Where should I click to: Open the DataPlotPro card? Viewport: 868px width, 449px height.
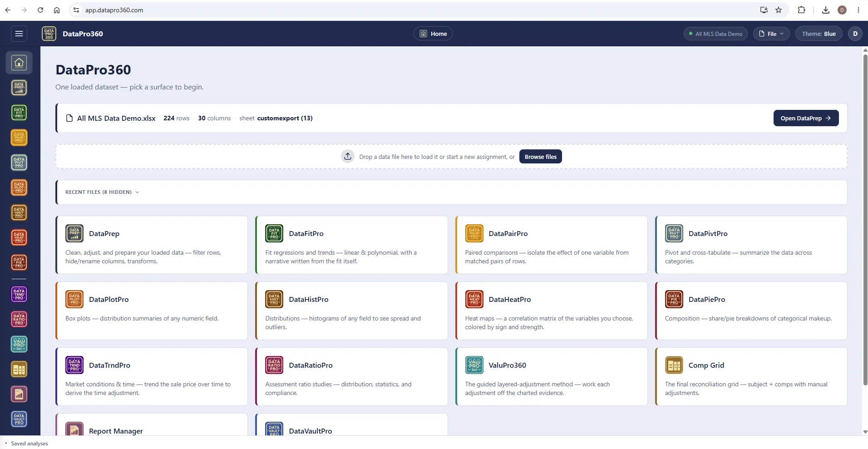152,311
